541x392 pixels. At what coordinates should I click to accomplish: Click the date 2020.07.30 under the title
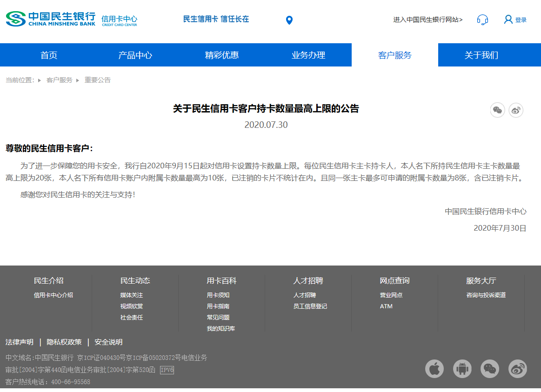266,125
